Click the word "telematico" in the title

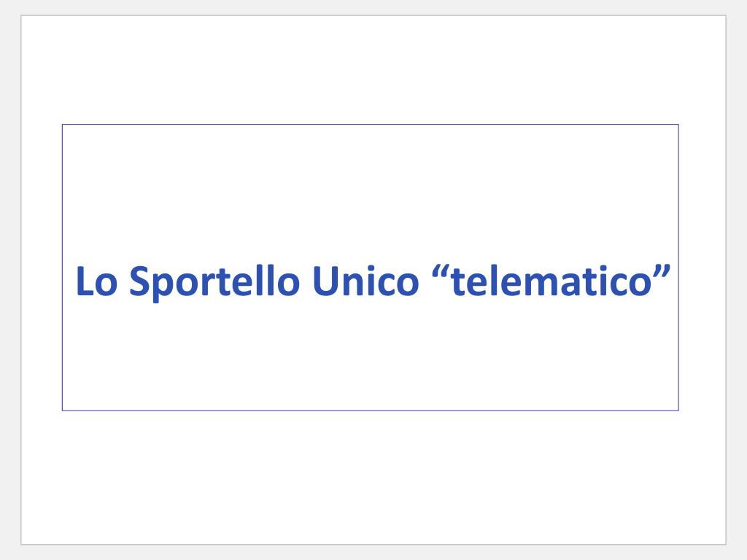pyautogui.click(x=551, y=281)
